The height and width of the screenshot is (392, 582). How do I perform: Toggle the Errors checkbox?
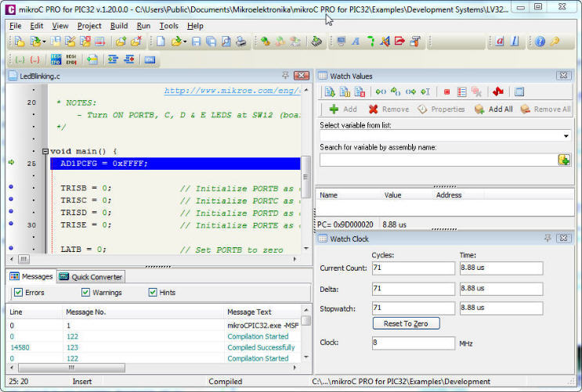[x=18, y=292]
